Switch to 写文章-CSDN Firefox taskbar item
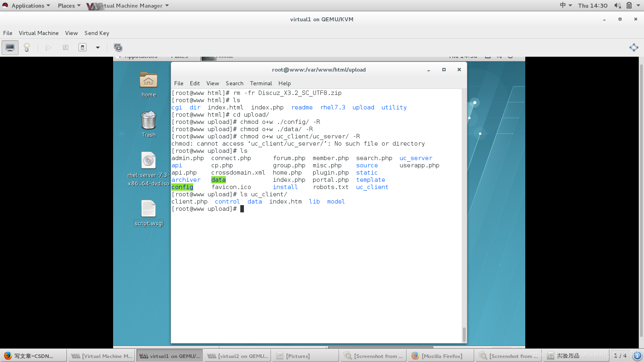This screenshot has width=644, height=362. click(33, 356)
